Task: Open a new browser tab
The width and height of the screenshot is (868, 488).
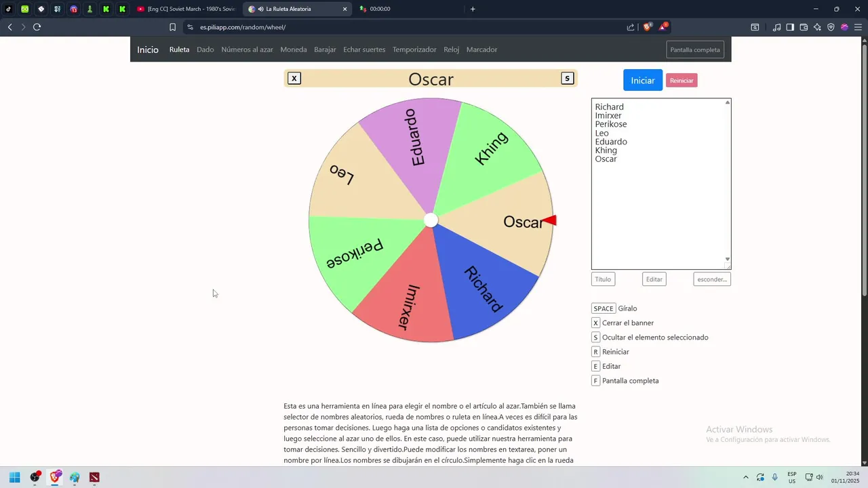Action: pyautogui.click(x=473, y=9)
